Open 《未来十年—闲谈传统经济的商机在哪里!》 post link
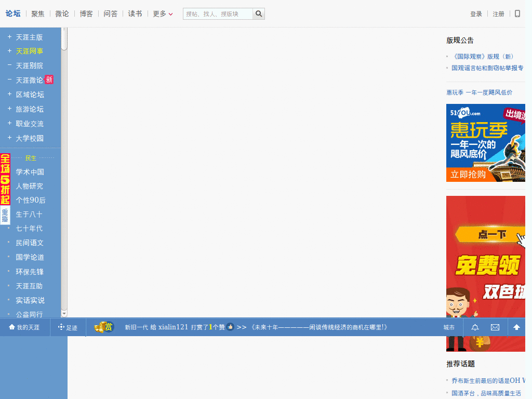 click(x=318, y=327)
